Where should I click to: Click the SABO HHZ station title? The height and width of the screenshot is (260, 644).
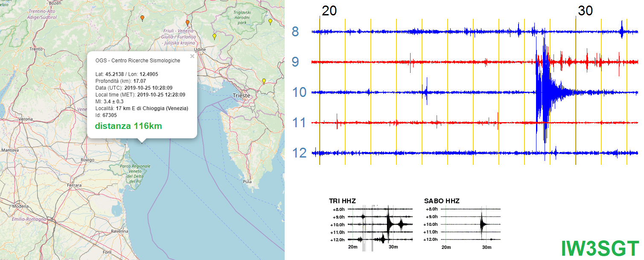442,201
